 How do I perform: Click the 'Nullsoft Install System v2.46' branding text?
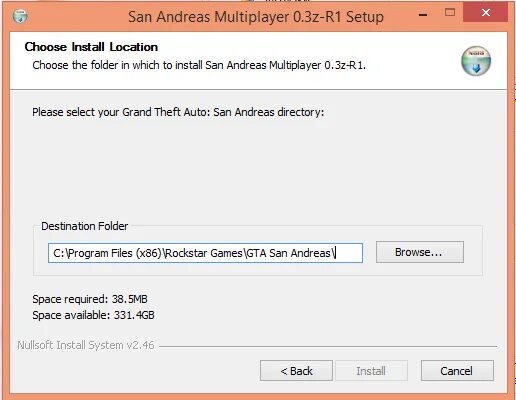(86, 345)
